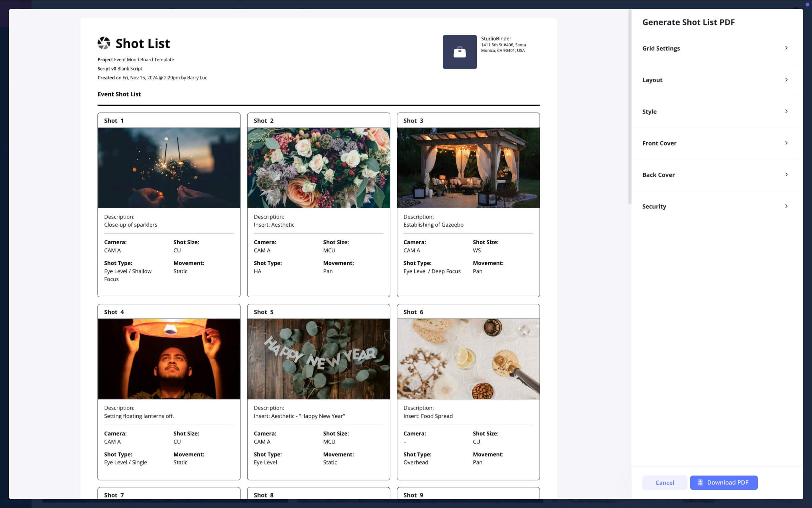This screenshot has height=508, width=812.
Task: Click 'Insert: Food Spread' description
Action: (x=428, y=416)
